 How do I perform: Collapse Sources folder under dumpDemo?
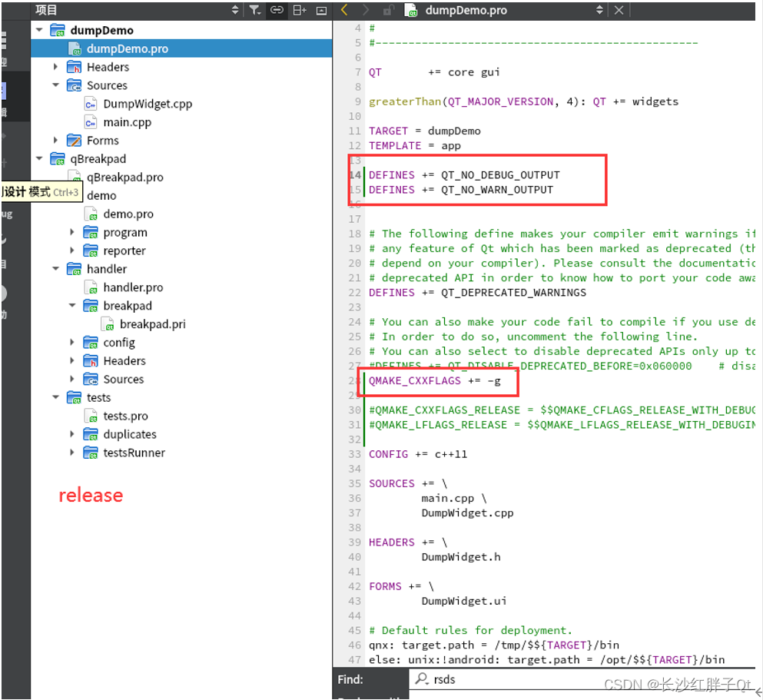55,85
